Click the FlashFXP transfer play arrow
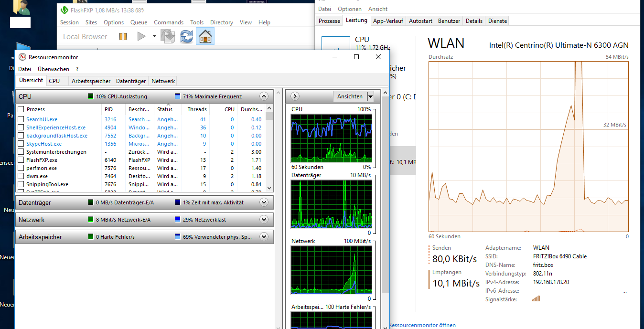 click(141, 36)
